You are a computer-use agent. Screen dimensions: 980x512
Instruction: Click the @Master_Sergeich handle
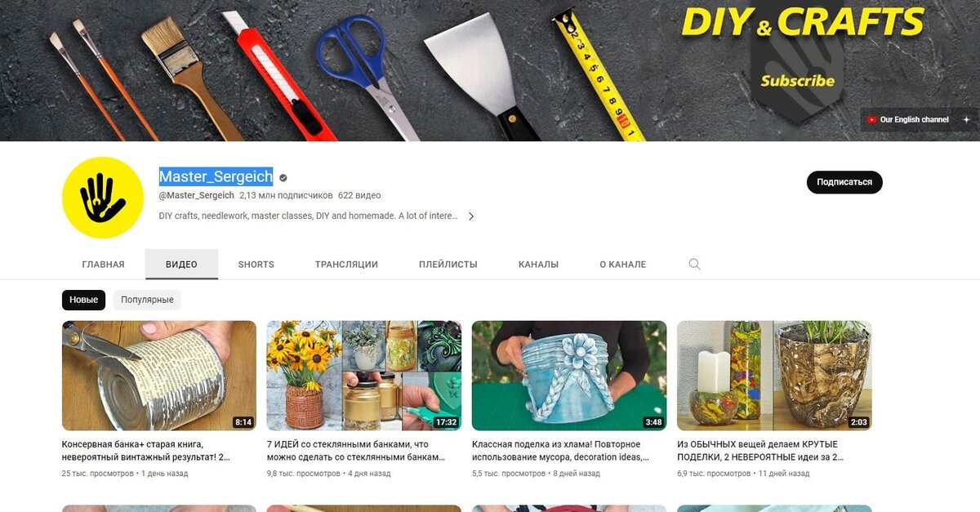pyautogui.click(x=196, y=195)
